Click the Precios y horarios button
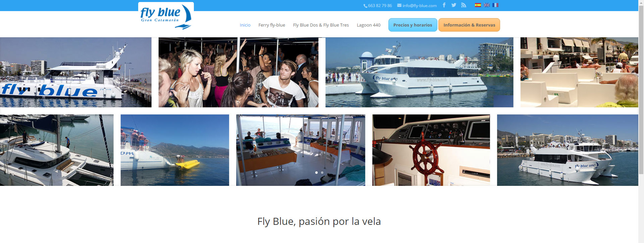The width and height of the screenshot is (644, 243). click(x=413, y=25)
